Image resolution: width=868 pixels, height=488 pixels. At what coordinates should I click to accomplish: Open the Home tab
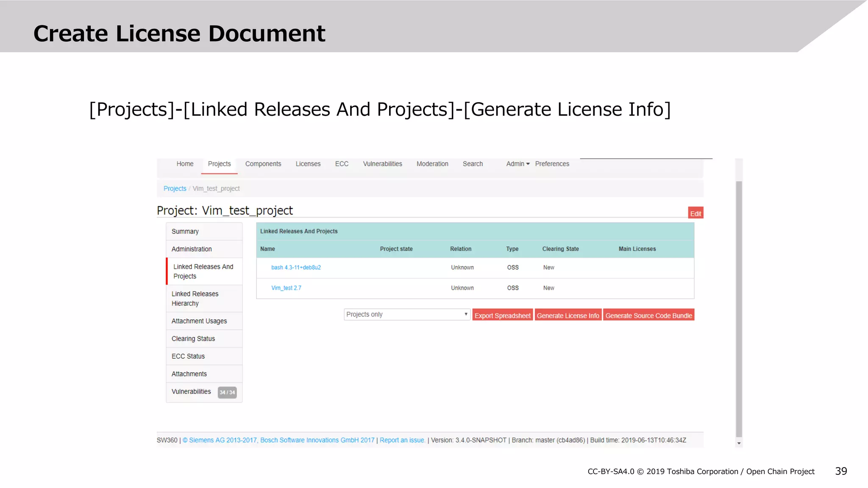pyautogui.click(x=185, y=164)
